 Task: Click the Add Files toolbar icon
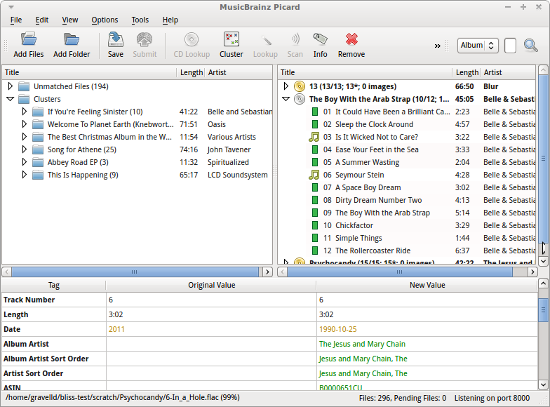[x=28, y=39]
